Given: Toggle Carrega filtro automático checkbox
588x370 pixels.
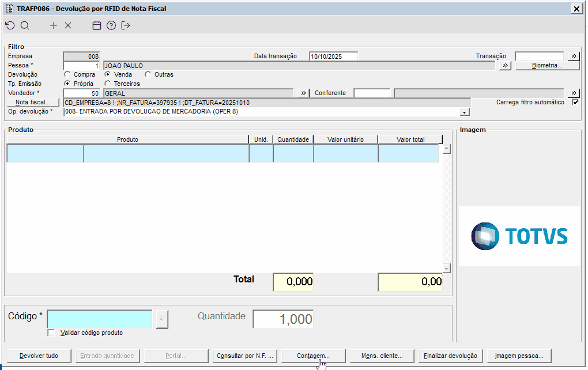Looking at the screenshot, I should 575,103.
